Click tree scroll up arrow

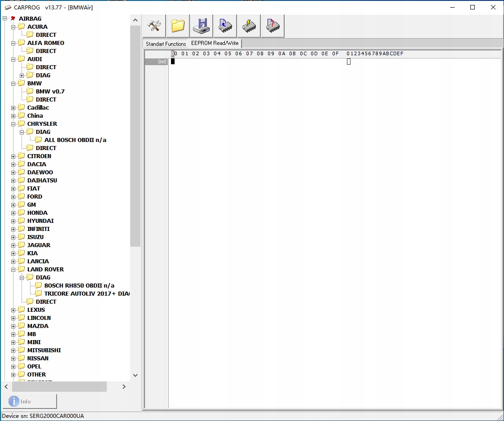[x=136, y=20]
